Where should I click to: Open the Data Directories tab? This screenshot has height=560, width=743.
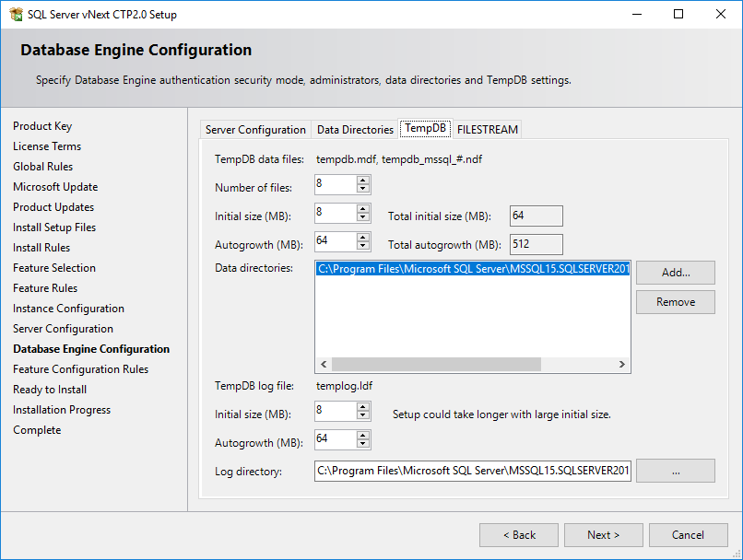pyautogui.click(x=355, y=129)
